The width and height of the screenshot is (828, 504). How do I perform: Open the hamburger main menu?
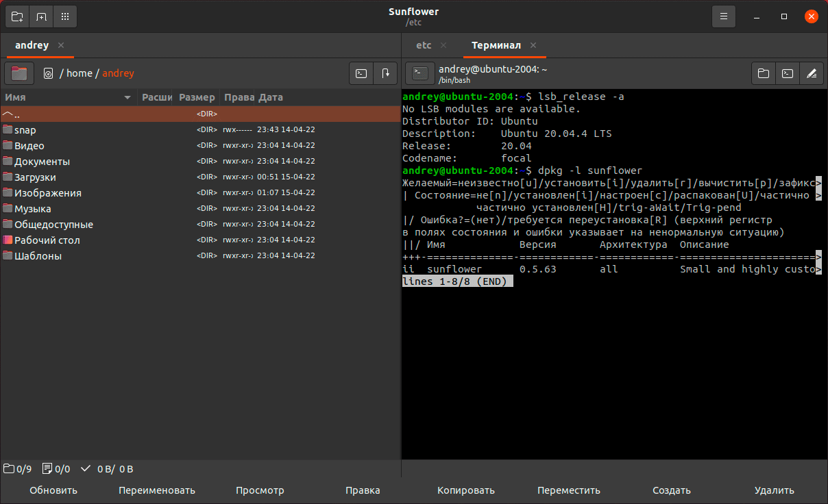click(x=724, y=16)
